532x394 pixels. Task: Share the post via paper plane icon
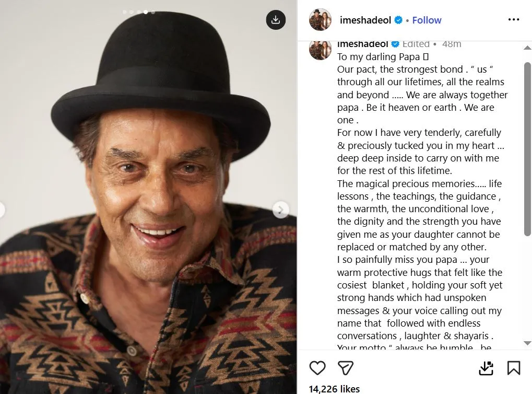click(x=345, y=368)
